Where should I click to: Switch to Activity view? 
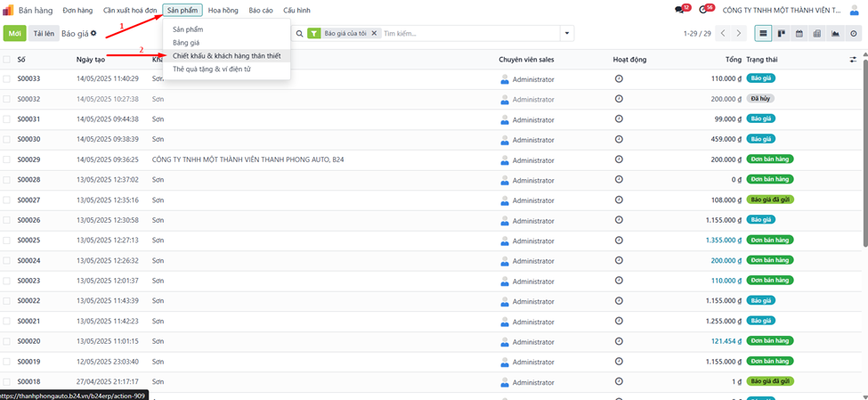pyautogui.click(x=854, y=34)
